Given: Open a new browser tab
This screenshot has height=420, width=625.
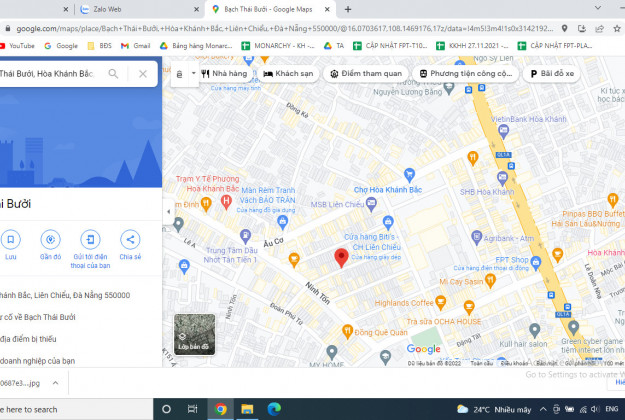Looking at the screenshot, I should [348, 9].
